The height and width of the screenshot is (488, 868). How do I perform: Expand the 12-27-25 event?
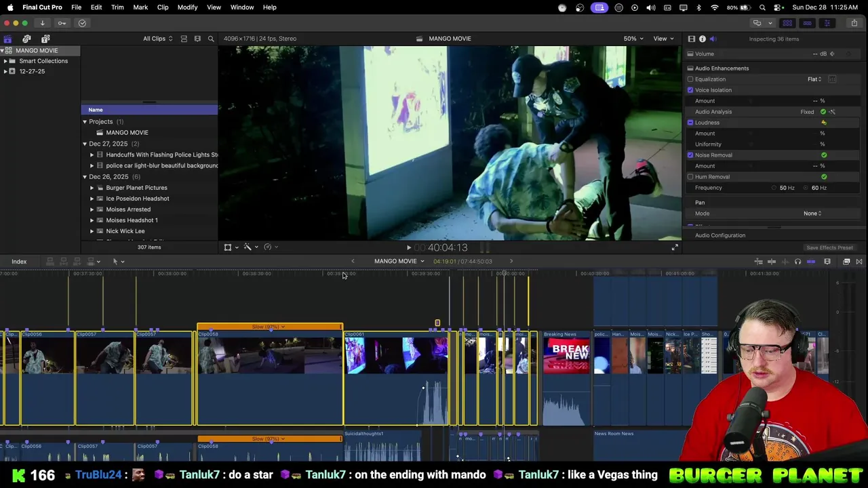pyautogui.click(x=5, y=71)
